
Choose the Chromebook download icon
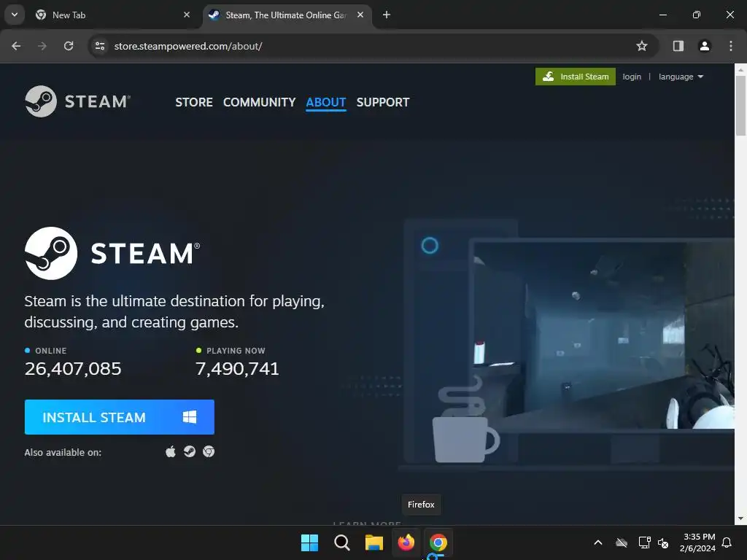click(209, 451)
